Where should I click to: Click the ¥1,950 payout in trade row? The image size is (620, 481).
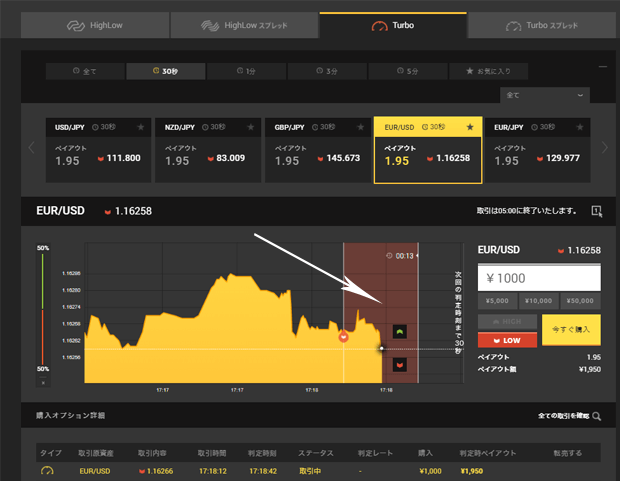click(x=472, y=471)
